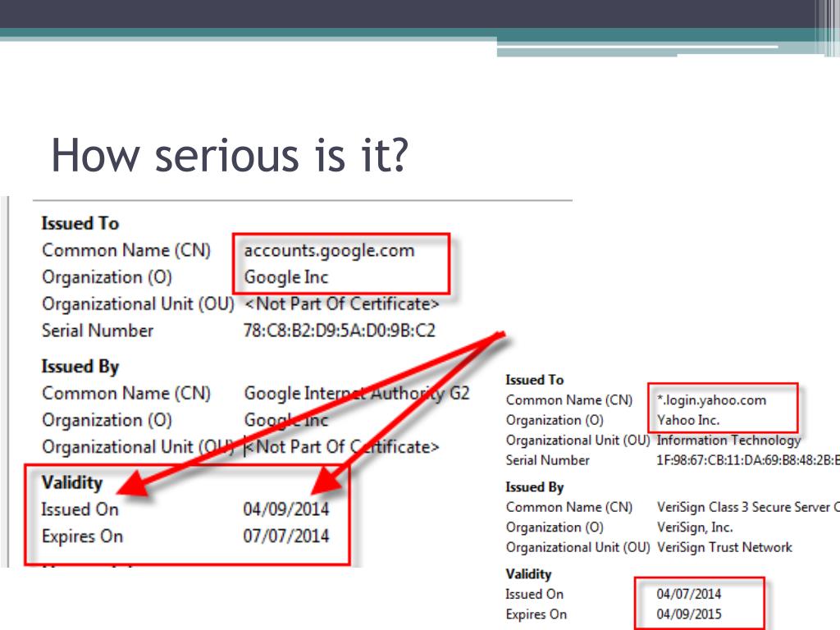This screenshot has height=630, width=840.
Task: Click the Organization label beside VeriSign, Inc.
Action: [555, 527]
